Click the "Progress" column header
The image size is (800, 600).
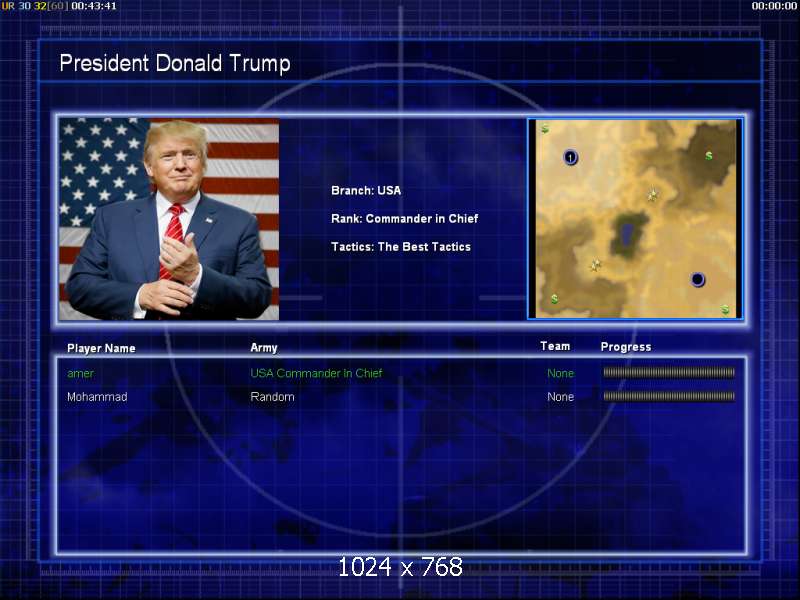coord(626,347)
